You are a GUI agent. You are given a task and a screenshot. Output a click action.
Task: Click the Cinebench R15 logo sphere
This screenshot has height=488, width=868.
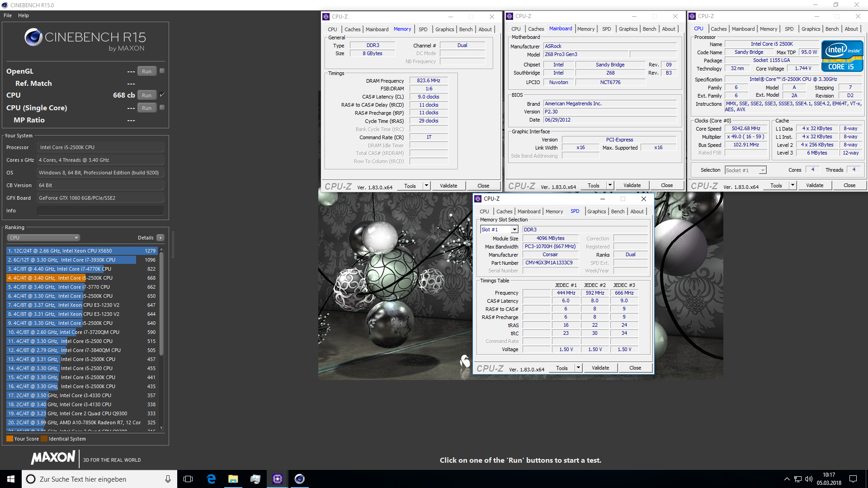pyautogui.click(x=33, y=37)
